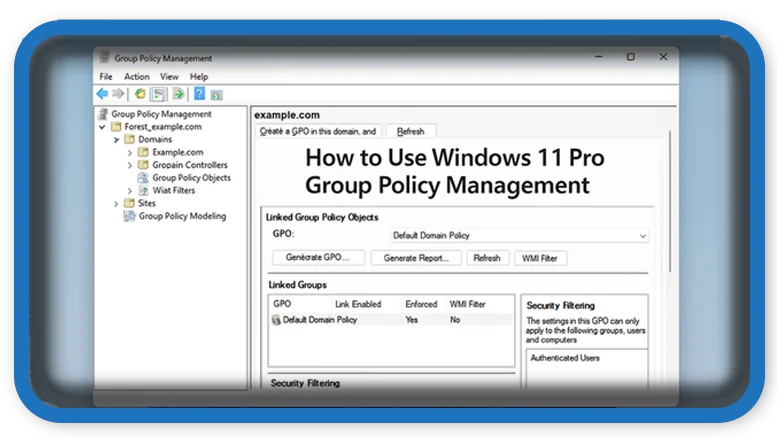
Task: Collapse the Forest_example.com tree node
Action: click(102, 127)
